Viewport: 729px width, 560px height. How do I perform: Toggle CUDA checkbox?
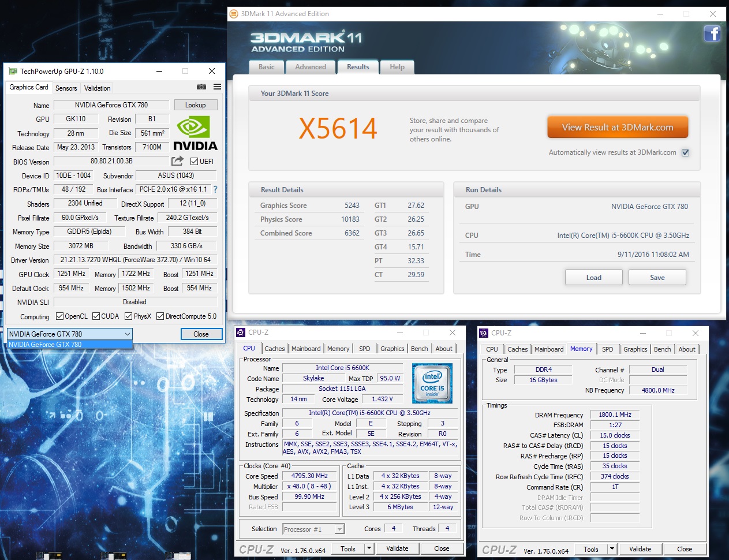(x=96, y=316)
